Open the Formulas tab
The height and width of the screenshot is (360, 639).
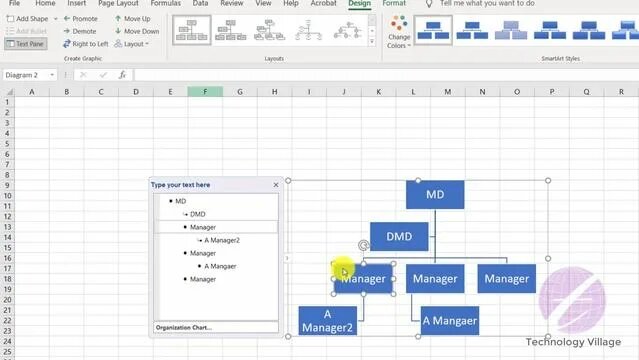click(x=165, y=3)
